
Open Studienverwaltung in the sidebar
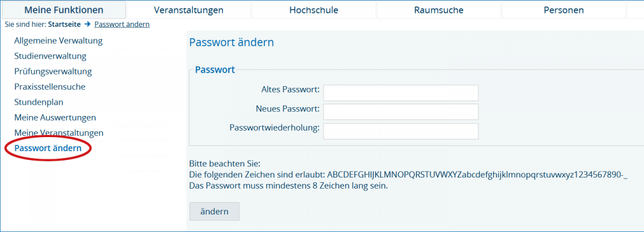(50, 56)
